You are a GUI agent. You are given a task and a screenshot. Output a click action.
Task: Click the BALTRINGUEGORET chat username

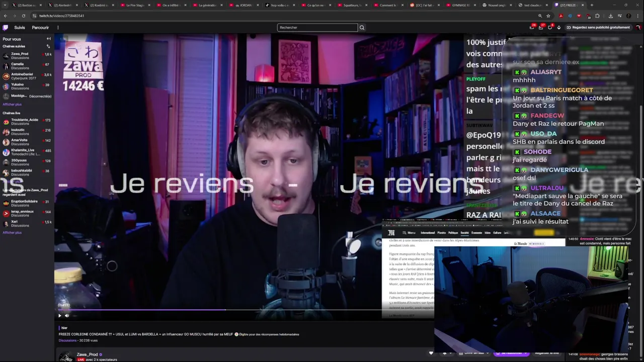(x=561, y=90)
